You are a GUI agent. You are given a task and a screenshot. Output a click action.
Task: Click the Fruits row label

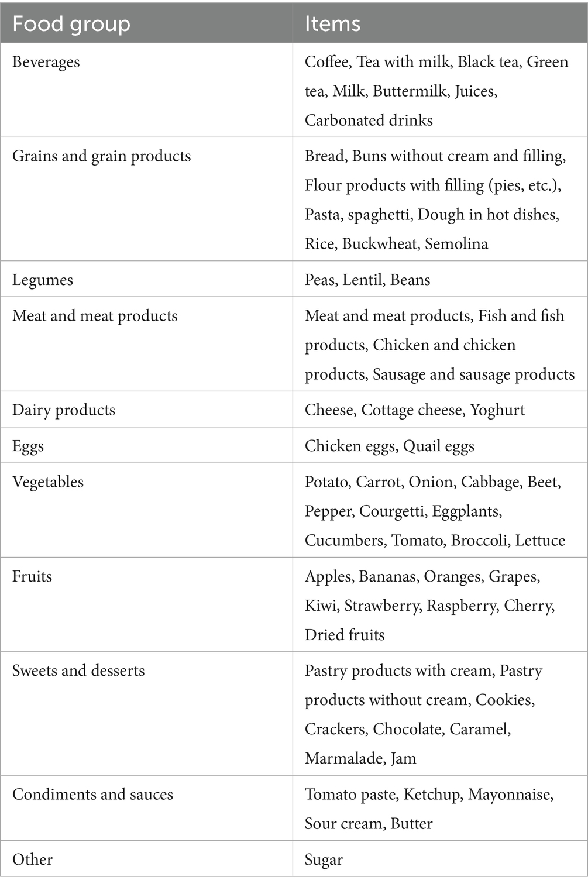(x=32, y=576)
